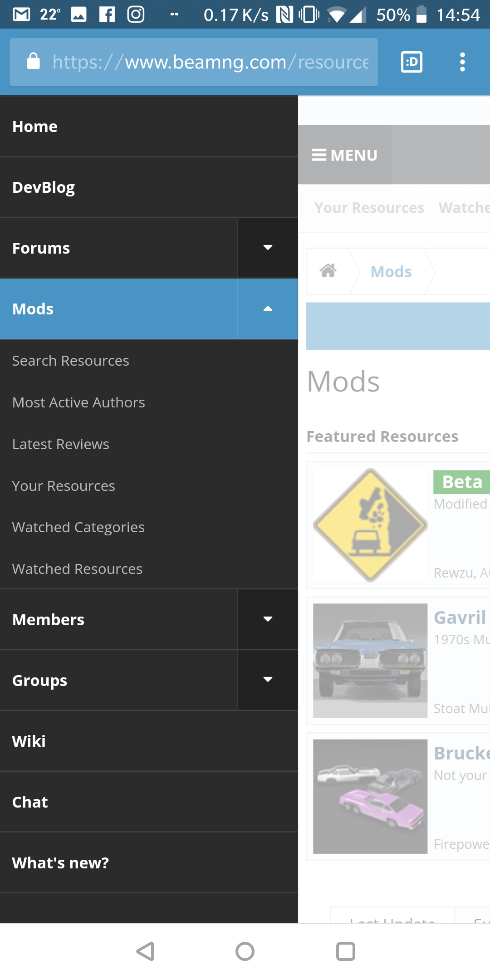Open Watched Categories link

pos(78,527)
